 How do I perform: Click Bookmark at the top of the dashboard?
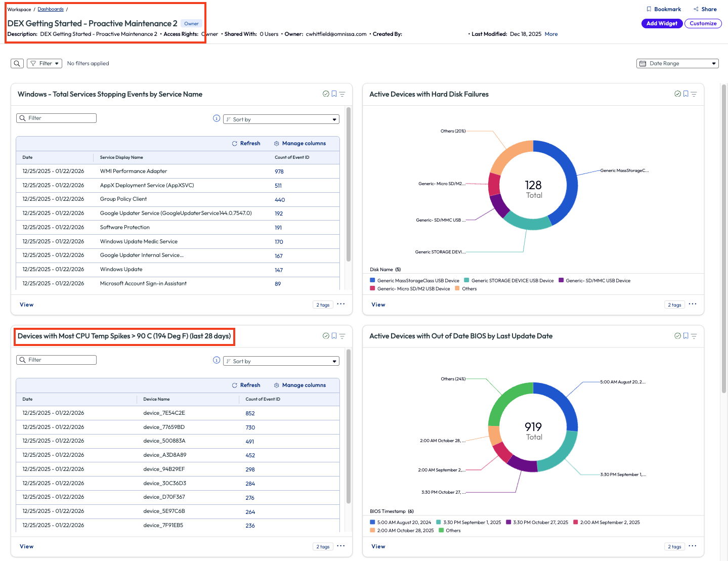[664, 9]
